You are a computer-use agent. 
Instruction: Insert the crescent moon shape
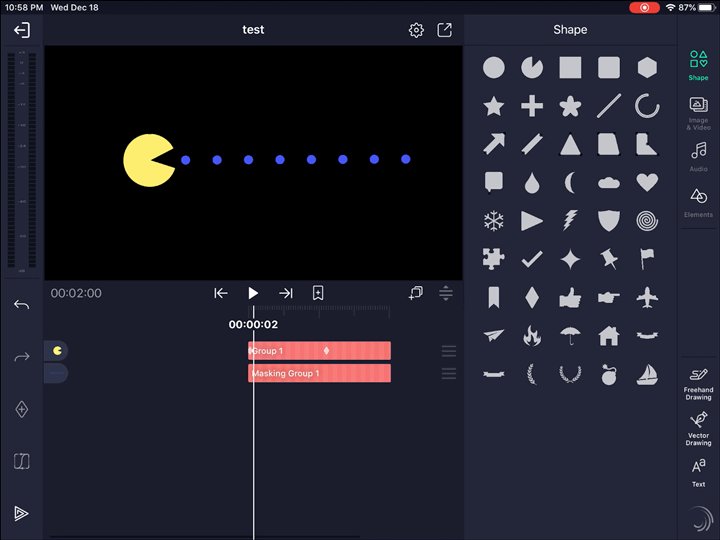(x=570, y=183)
